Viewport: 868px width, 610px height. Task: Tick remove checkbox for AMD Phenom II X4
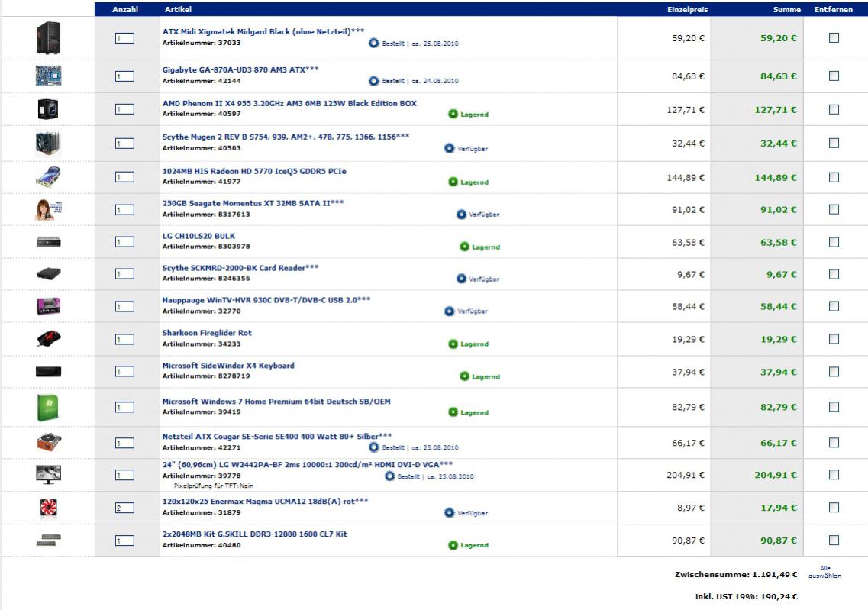(834, 110)
